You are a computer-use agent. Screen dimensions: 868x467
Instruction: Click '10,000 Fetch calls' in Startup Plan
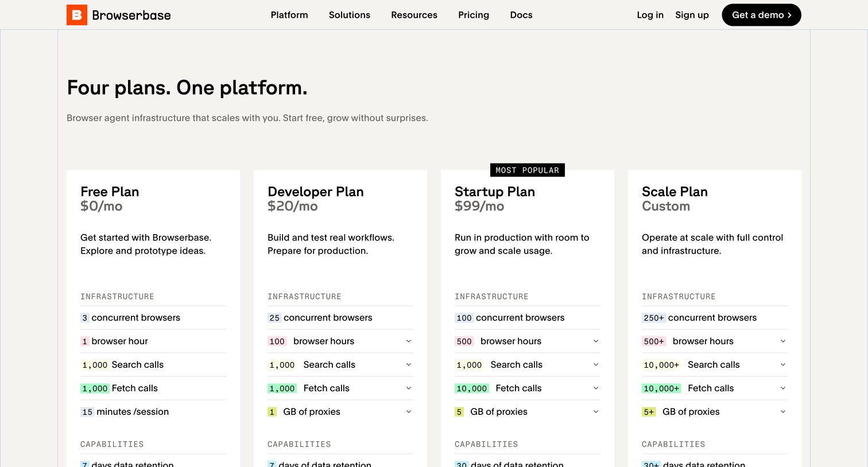tap(498, 388)
